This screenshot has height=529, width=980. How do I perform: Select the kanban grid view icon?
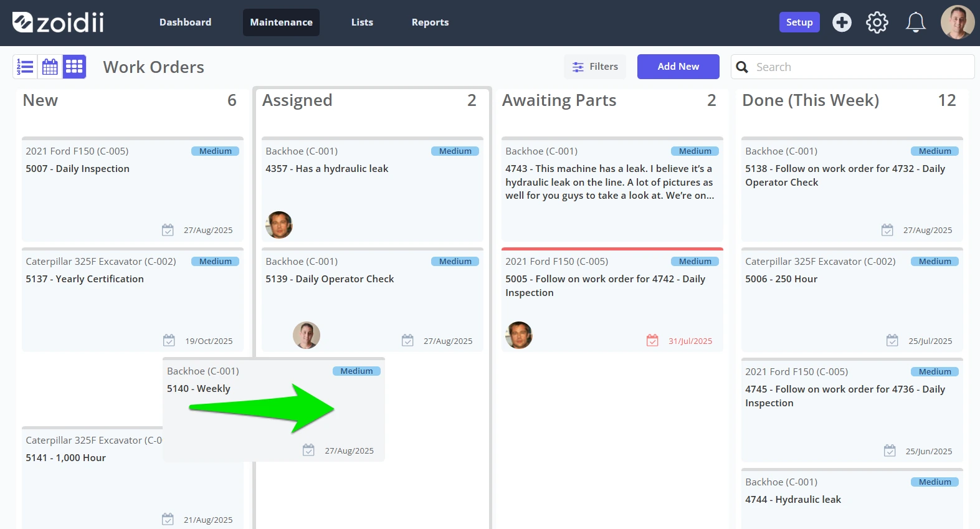click(x=74, y=67)
